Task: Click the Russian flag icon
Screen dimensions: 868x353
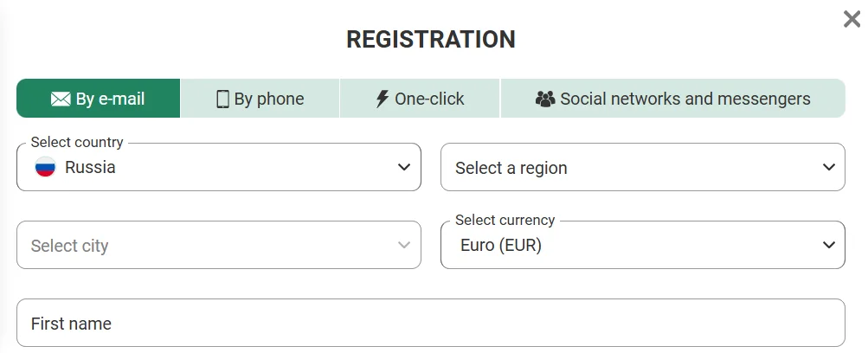Action: click(x=45, y=168)
